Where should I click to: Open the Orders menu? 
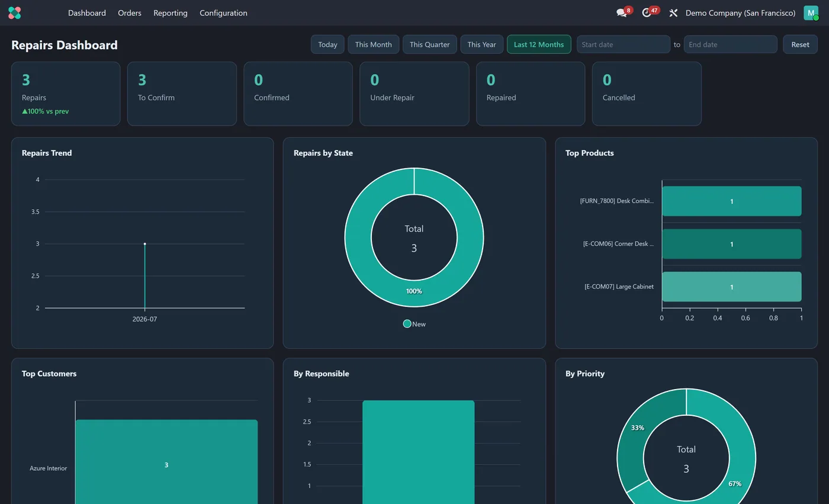[130, 13]
